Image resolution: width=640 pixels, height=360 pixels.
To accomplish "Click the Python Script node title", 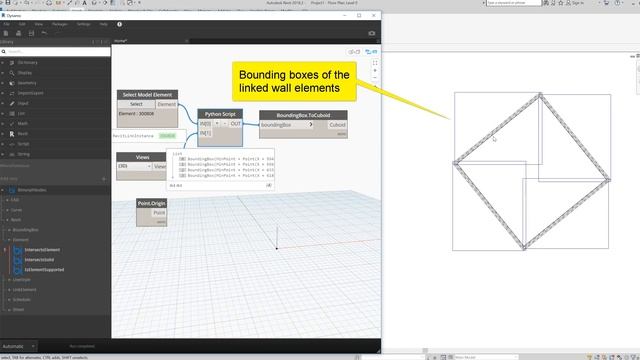I will coord(220,114).
